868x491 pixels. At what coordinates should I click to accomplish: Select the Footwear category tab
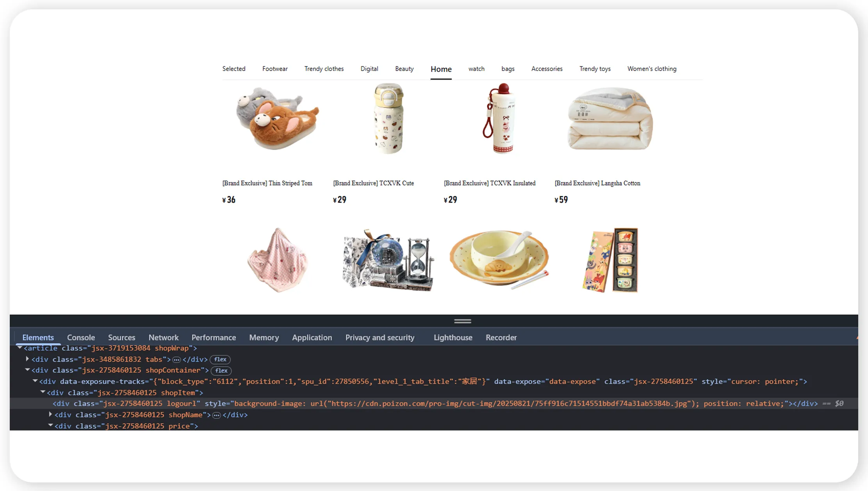tap(275, 69)
